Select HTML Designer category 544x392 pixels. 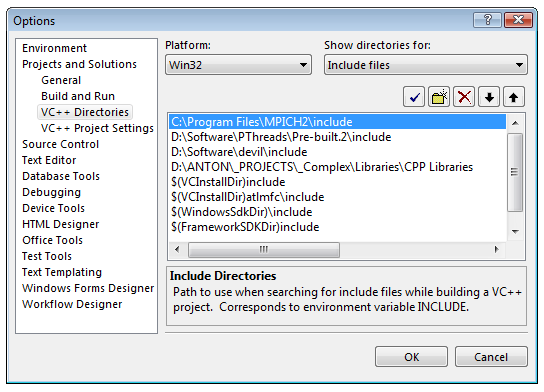pyautogui.click(x=60, y=224)
